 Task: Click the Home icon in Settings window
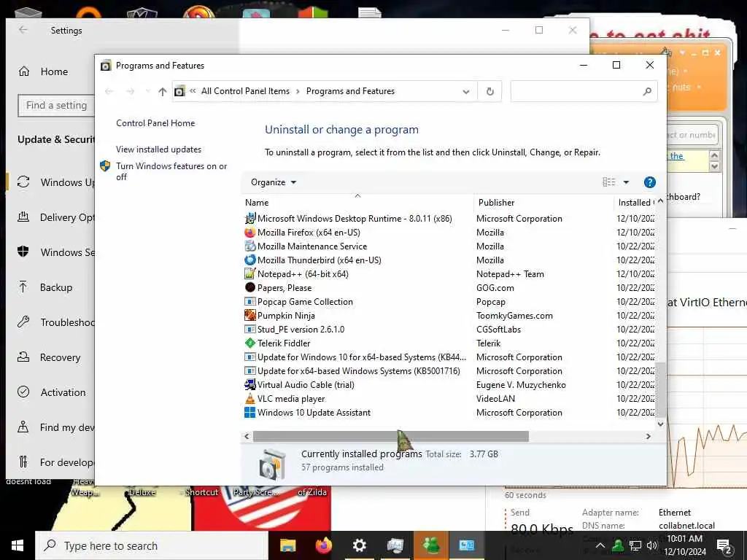(x=24, y=71)
